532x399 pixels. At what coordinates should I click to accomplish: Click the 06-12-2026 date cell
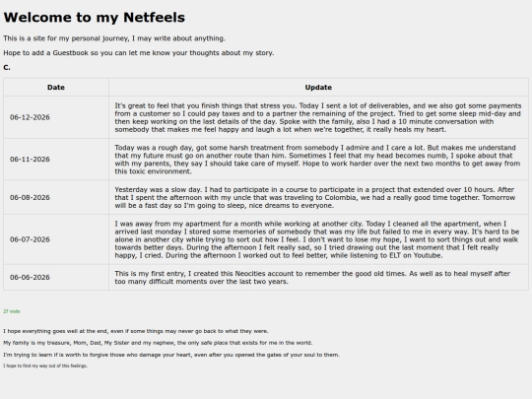[x=56, y=117]
